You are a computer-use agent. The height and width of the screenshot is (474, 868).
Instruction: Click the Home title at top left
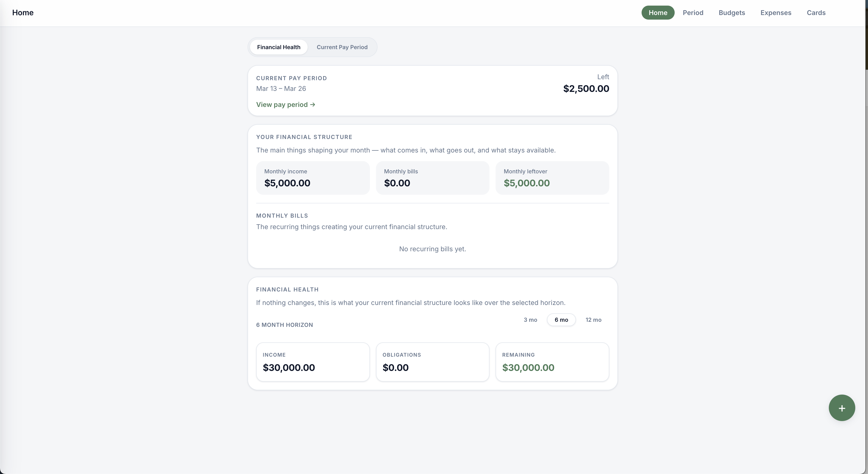coord(23,13)
